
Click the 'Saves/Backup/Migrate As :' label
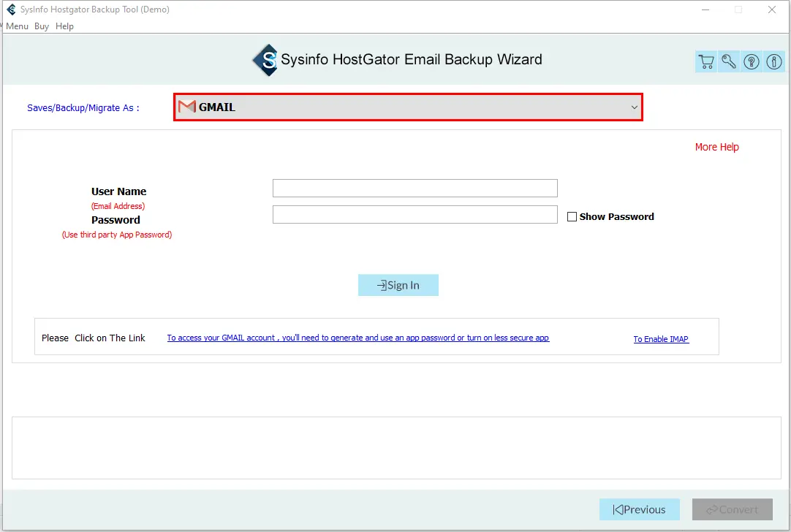pyautogui.click(x=83, y=108)
